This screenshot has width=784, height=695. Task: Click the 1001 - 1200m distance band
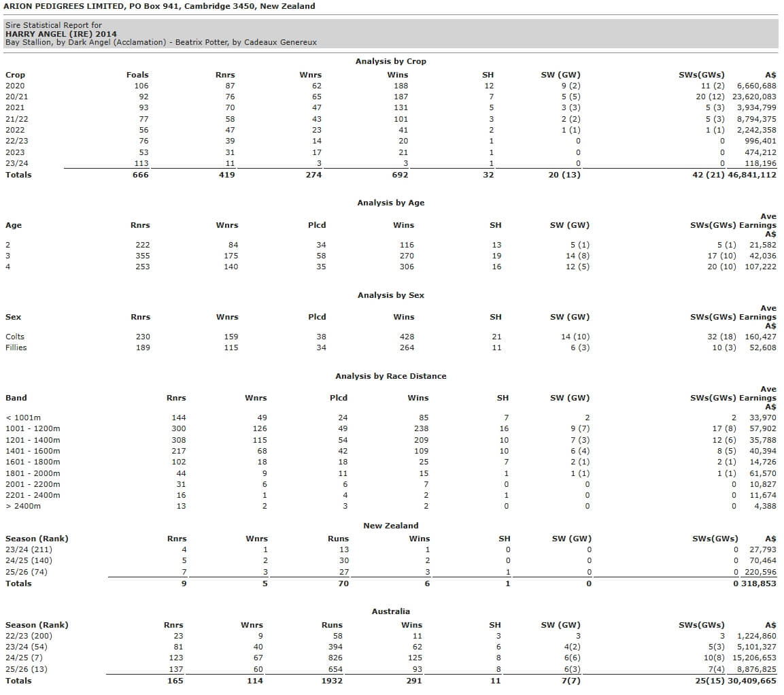pyautogui.click(x=33, y=428)
